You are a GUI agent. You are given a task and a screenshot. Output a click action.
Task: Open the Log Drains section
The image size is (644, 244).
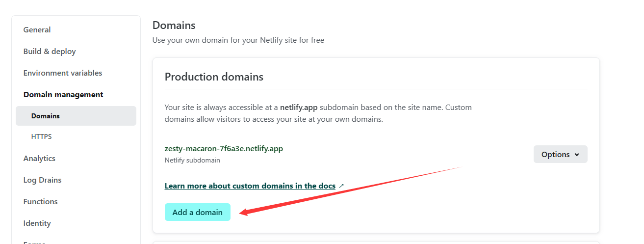tap(42, 180)
